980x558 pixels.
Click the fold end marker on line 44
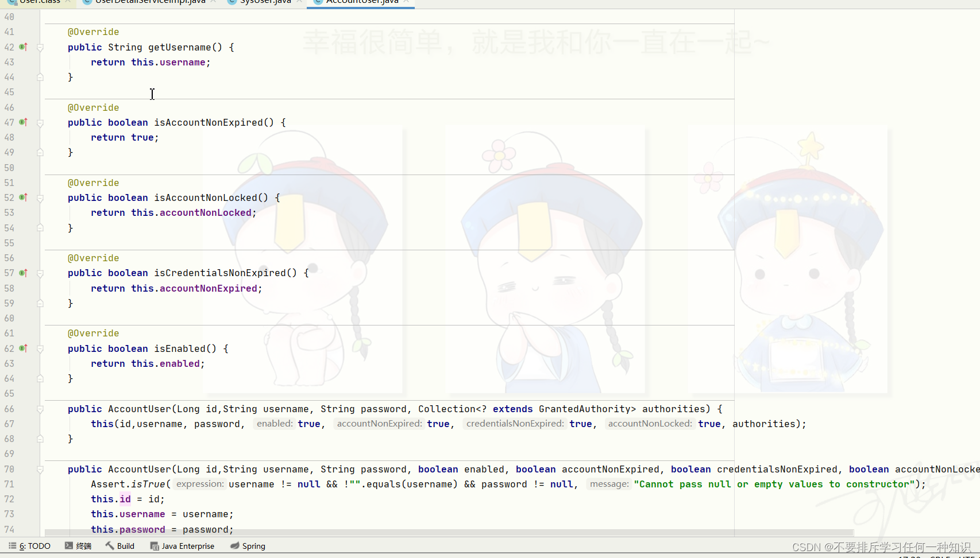point(40,77)
